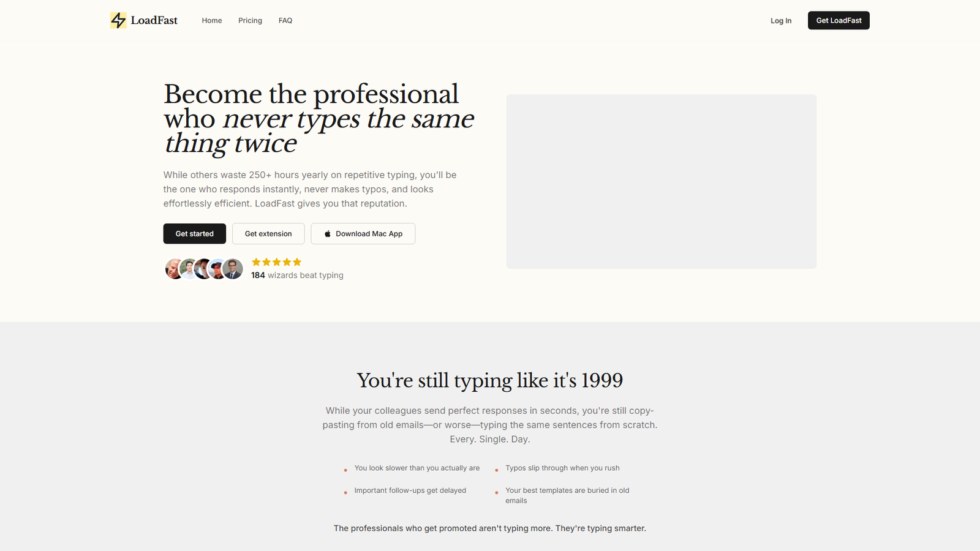Open the Home nav item
980x551 pixels.
[212, 21]
